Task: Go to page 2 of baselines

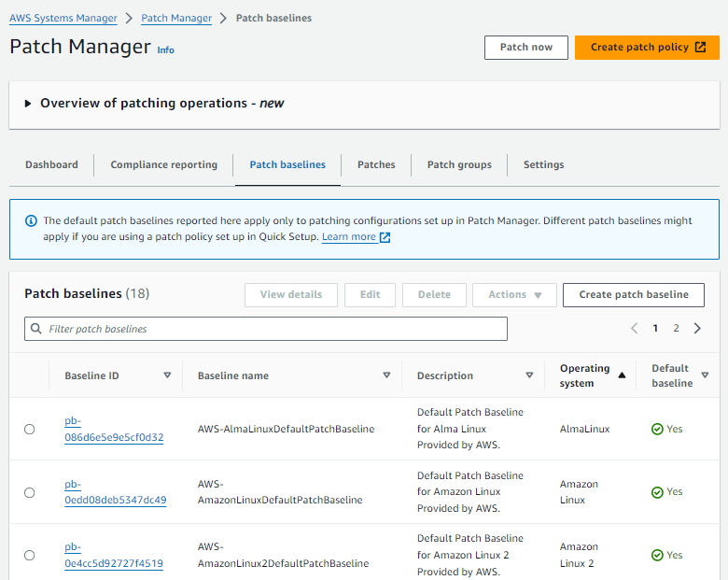Action: [676, 329]
